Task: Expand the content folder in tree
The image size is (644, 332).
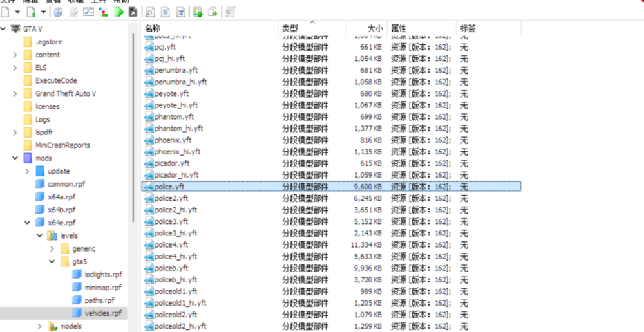Action: [x=15, y=55]
